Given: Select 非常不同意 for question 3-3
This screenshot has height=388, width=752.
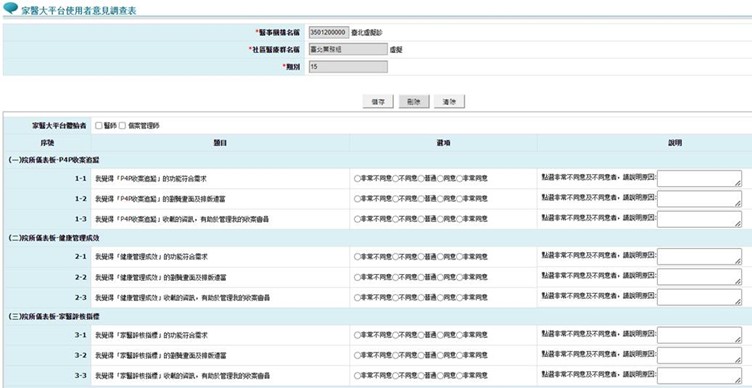Looking at the screenshot, I should [x=357, y=376].
